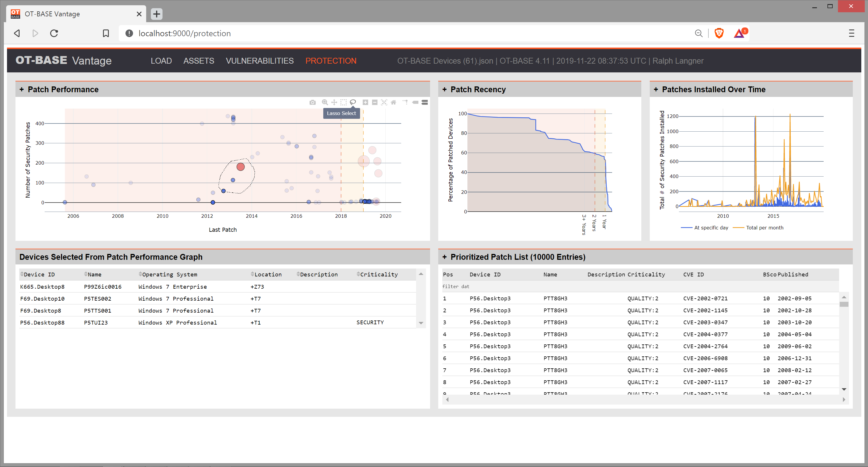
Task: Open the browser hamburger menu
Action: (x=851, y=33)
